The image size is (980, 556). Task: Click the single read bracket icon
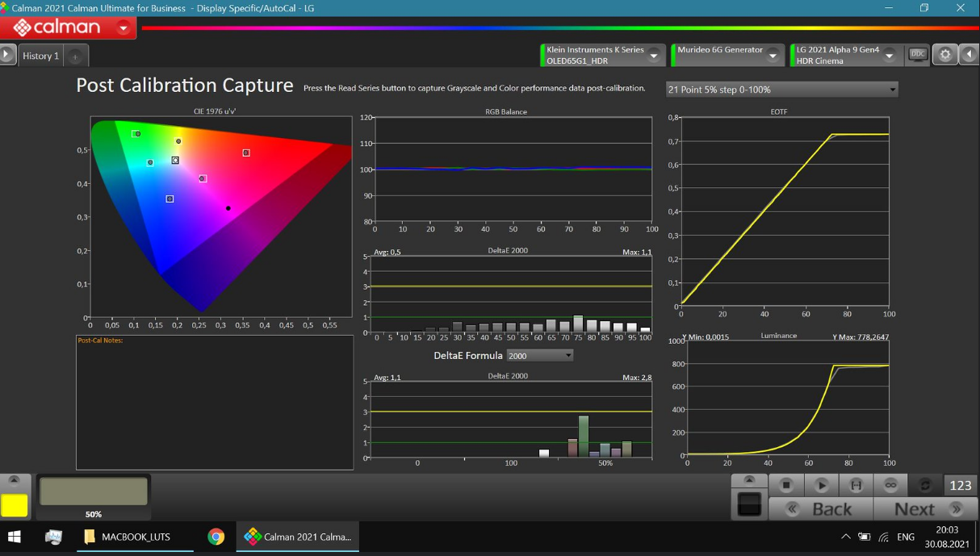coord(856,485)
